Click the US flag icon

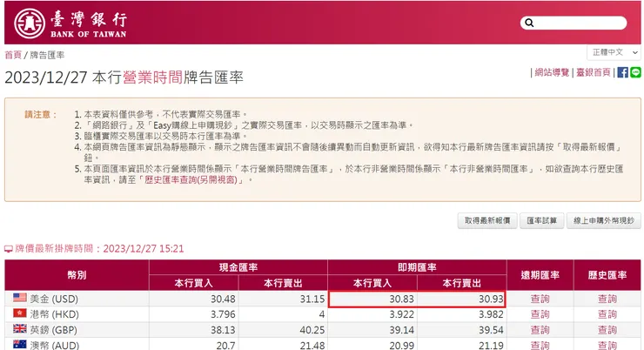[x=20, y=298]
